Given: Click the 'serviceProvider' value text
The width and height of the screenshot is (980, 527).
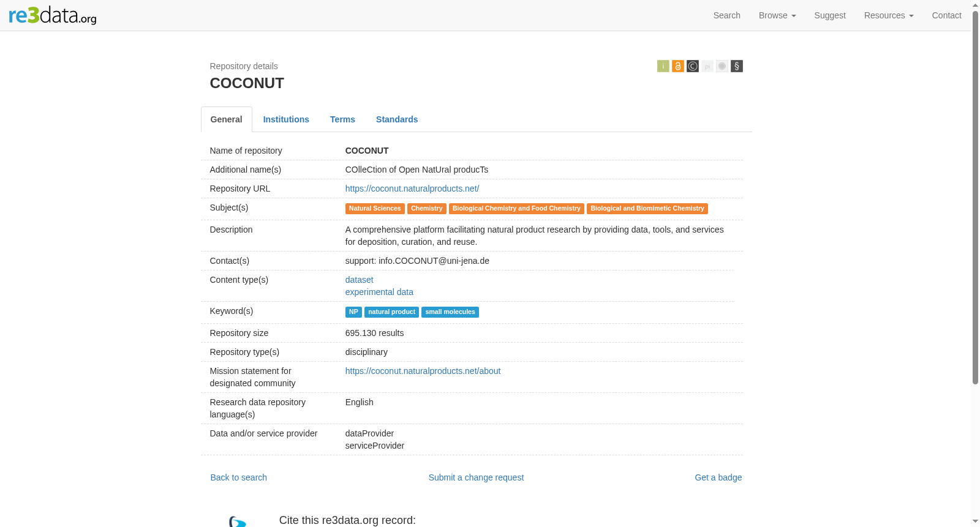Looking at the screenshot, I should (x=375, y=446).
